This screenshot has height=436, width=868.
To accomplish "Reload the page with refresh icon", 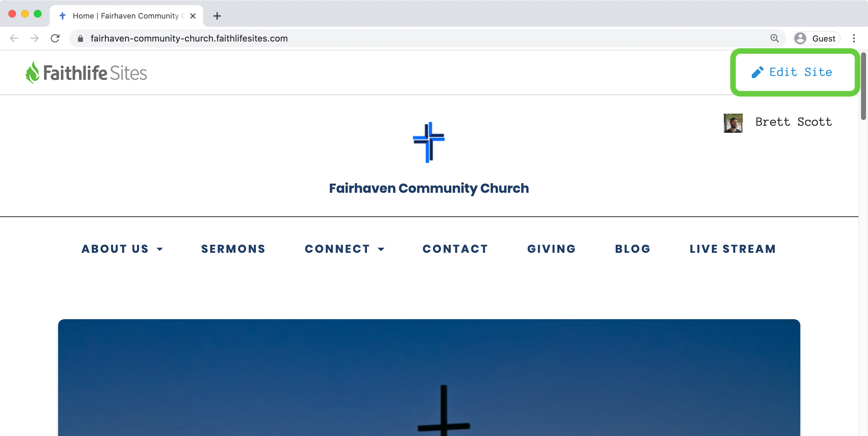I will (x=55, y=38).
